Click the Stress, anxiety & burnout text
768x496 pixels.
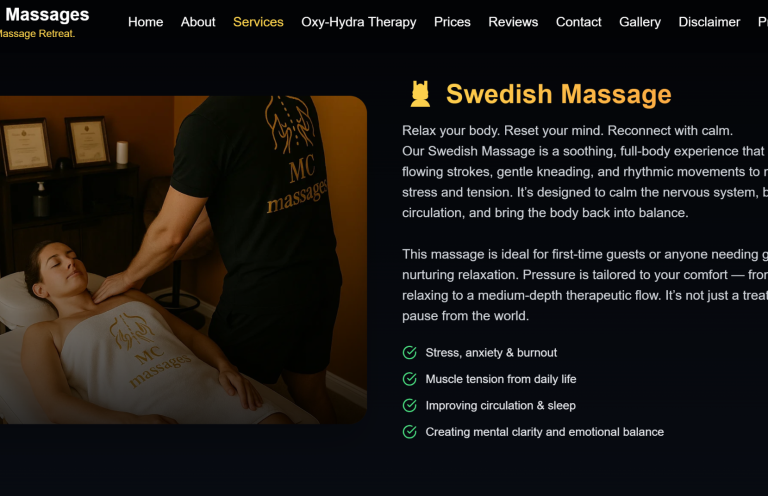coord(491,353)
